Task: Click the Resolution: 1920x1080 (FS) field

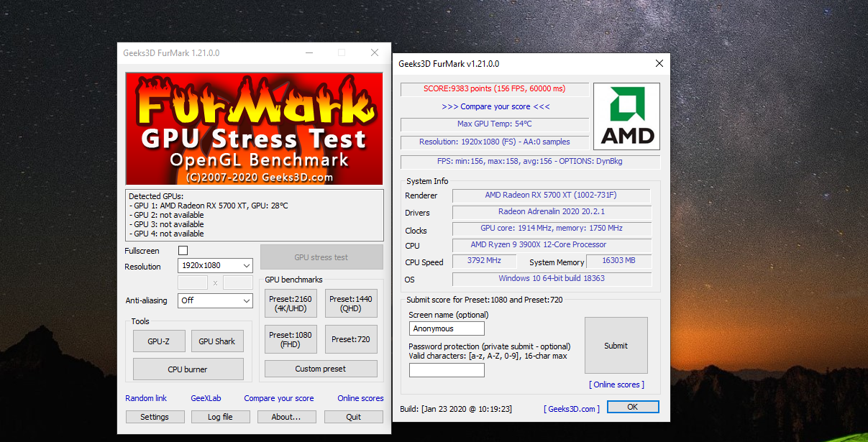Action: pos(495,142)
